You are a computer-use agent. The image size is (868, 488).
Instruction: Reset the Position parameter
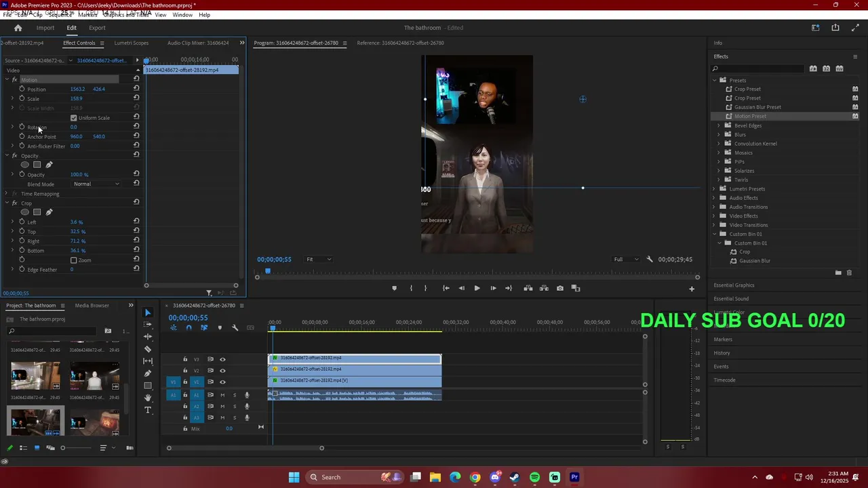(136, 89)
